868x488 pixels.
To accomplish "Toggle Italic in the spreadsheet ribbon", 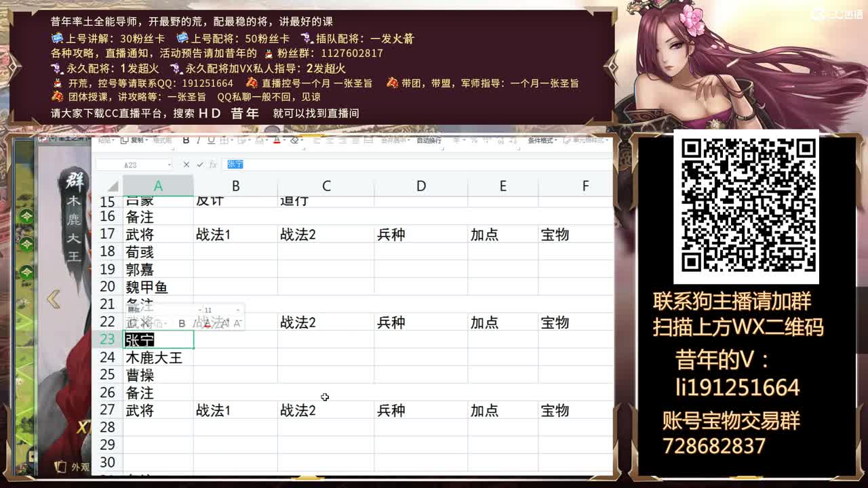I will point(198,140).
